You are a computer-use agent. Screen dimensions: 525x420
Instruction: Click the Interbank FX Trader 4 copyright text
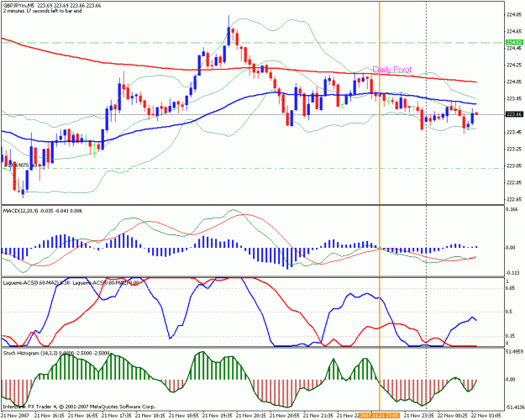79,407
